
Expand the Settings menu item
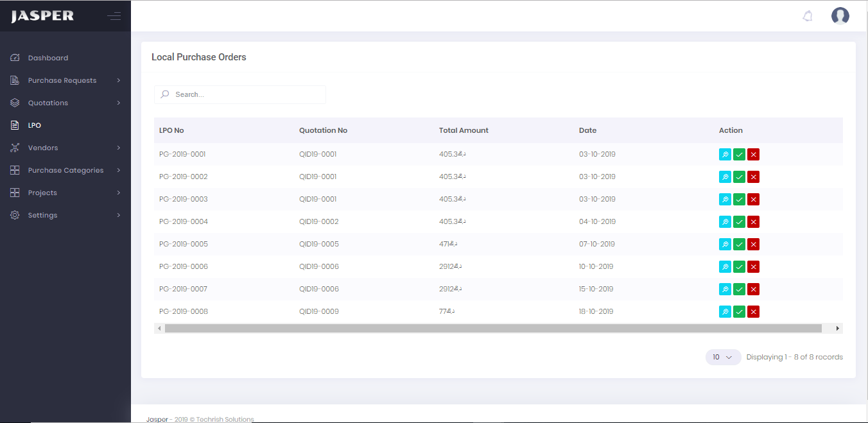pos(43,215)
